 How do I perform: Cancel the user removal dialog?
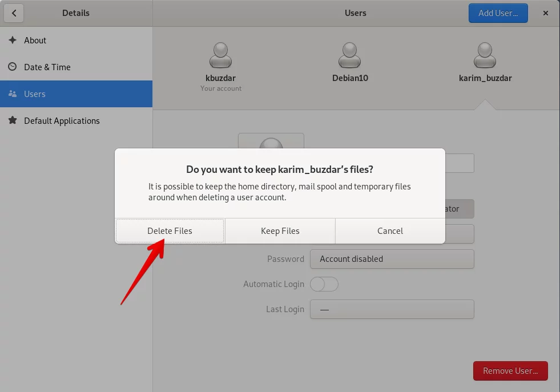tap(390, 231)
